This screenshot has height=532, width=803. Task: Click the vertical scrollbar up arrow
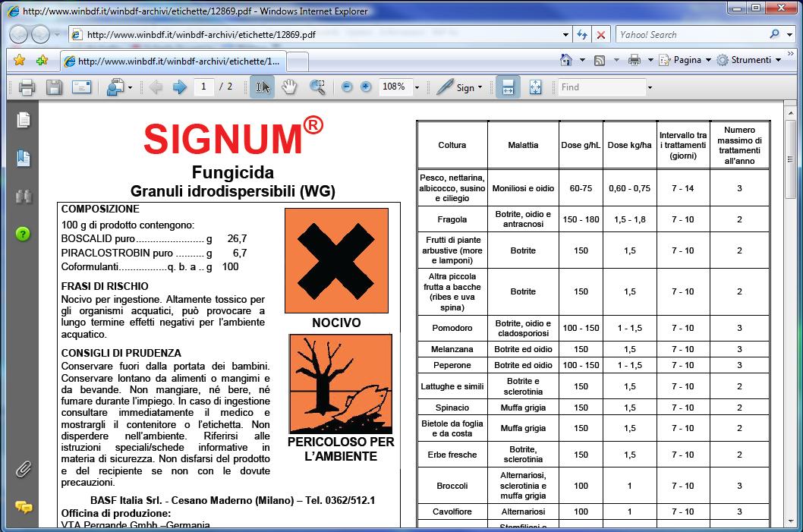(791, 112)
